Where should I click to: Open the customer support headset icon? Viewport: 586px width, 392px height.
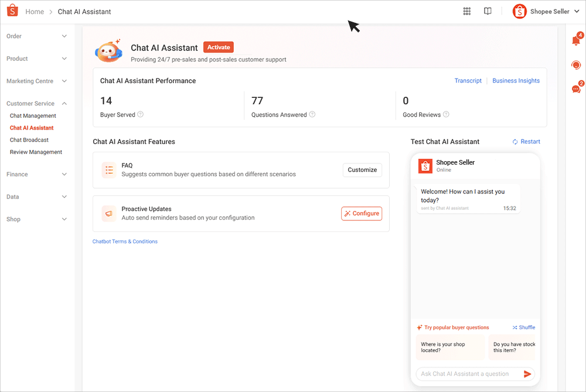(x=575, y=64)
